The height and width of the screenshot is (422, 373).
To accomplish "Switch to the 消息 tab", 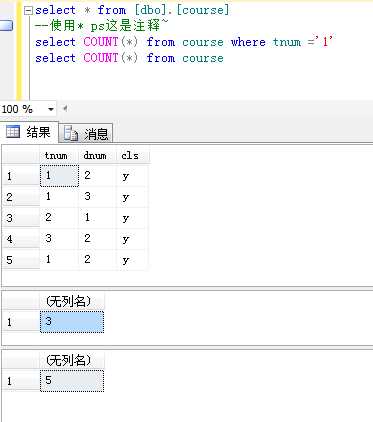I will point(87,134).
